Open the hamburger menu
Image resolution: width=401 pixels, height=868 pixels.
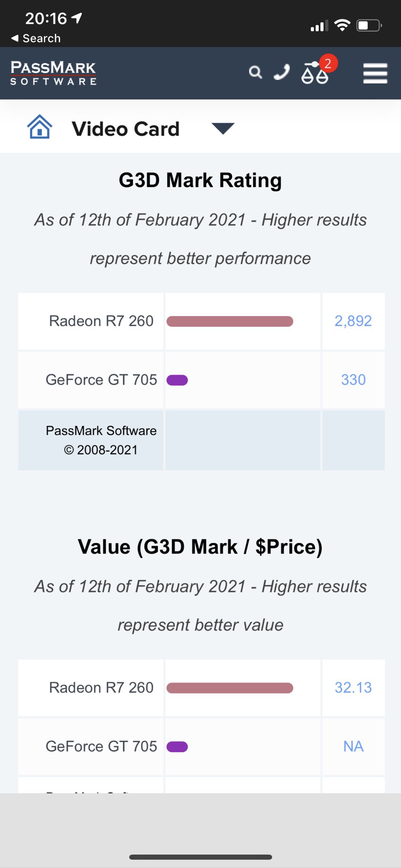[x=375, y=73]
